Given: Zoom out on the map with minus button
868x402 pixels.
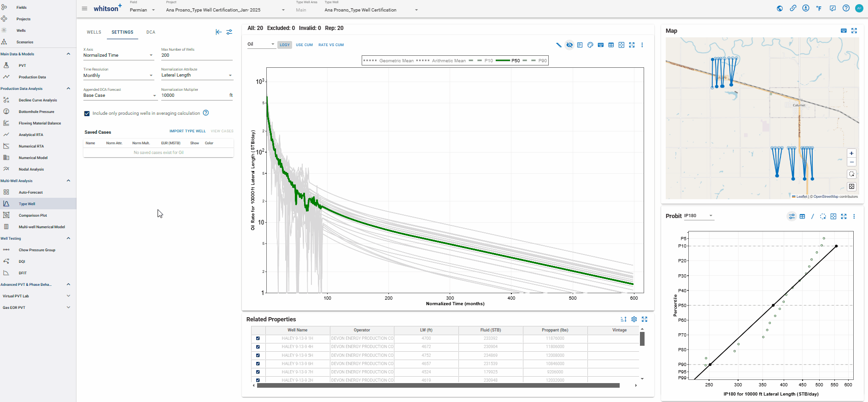Looking at the screenshot, I should (x=852, y=162).
